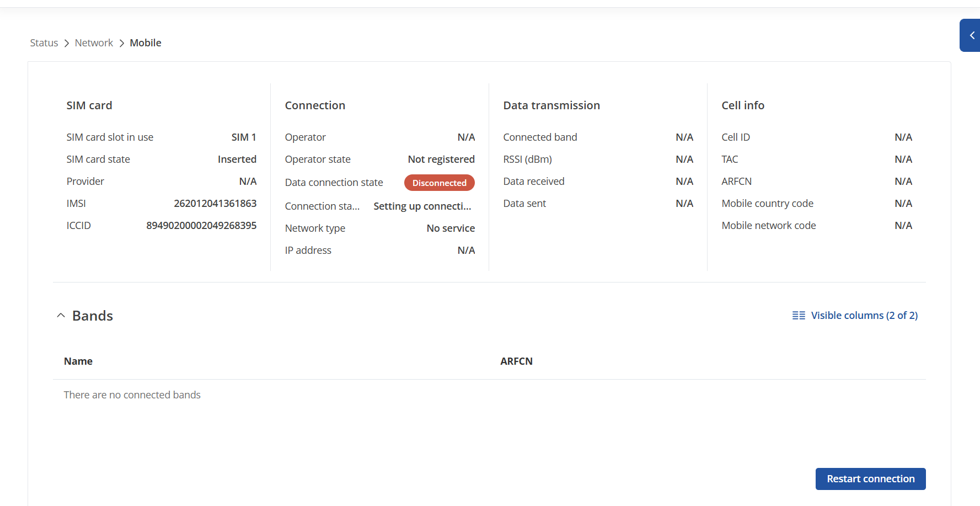
Task: Click the IP address label
Action: [x=308, y=251]
